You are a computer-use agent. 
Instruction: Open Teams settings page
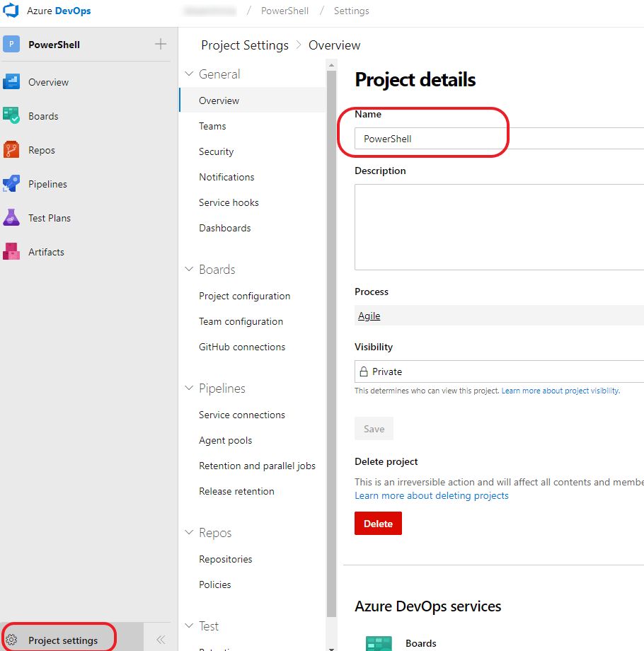point(212,126)
